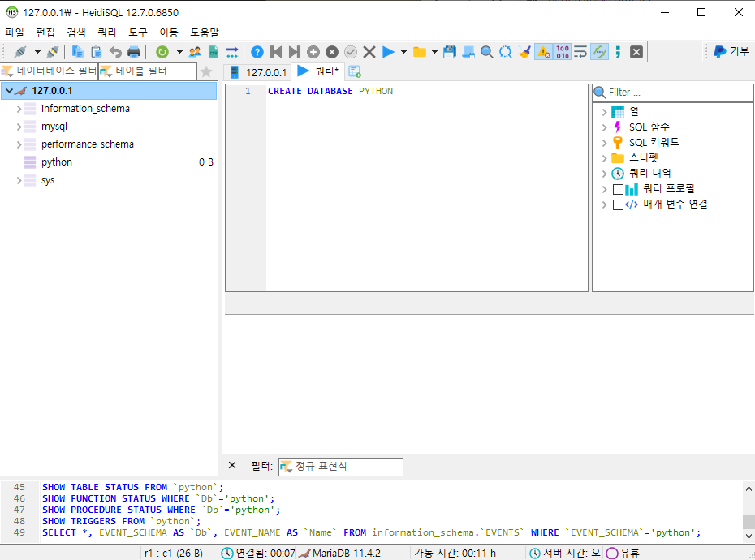Screen dimensions: 755x560
Task: Expand the 쿼리 내역 helper node
Action: coord(604,174)
